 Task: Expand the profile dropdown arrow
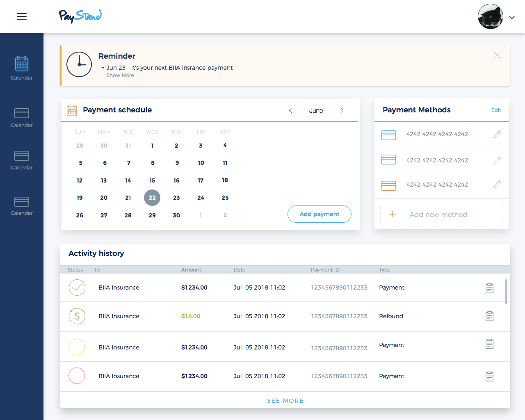tap(512, 18)
